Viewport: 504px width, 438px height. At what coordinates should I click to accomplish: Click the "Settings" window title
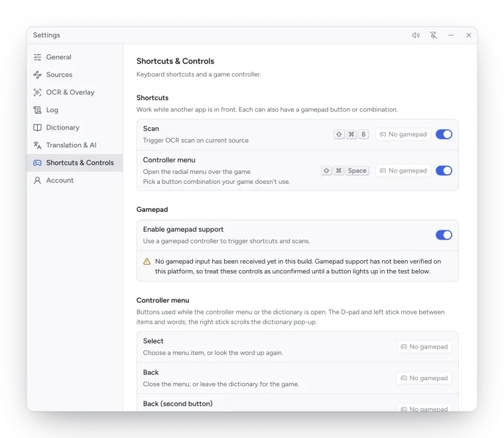point(46,35)
